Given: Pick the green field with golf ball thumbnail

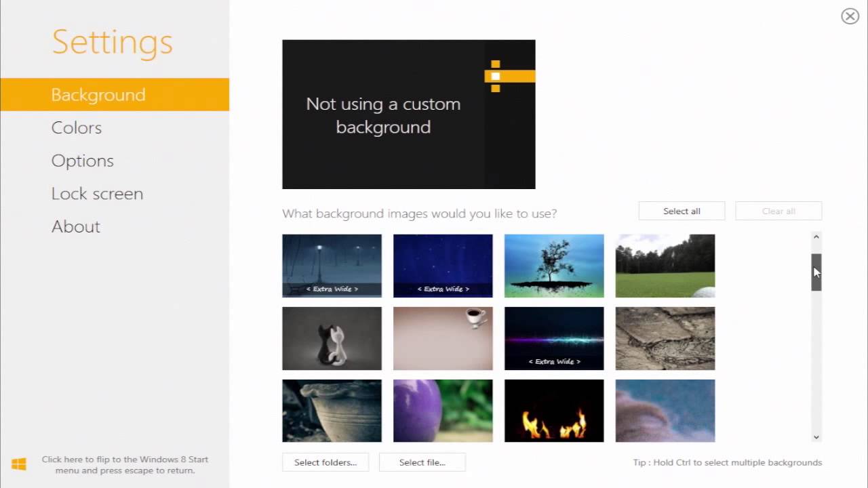Looking at the screenshot, I should tap(665, 266).
